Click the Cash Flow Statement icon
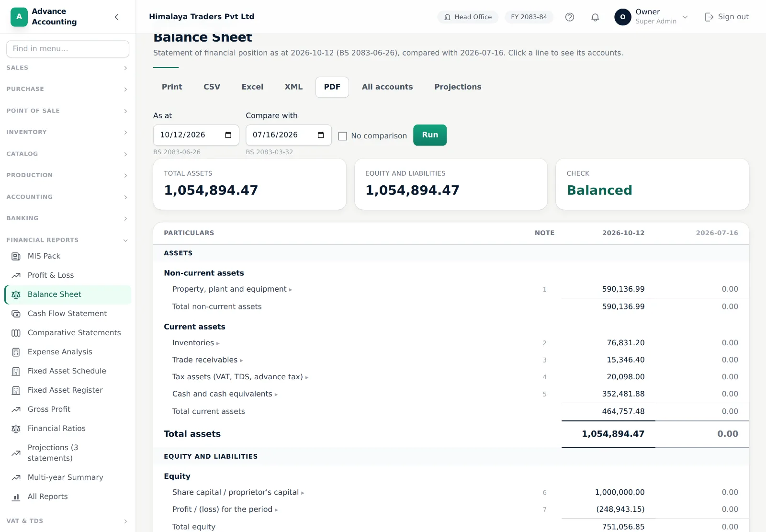 click(16, 314)
